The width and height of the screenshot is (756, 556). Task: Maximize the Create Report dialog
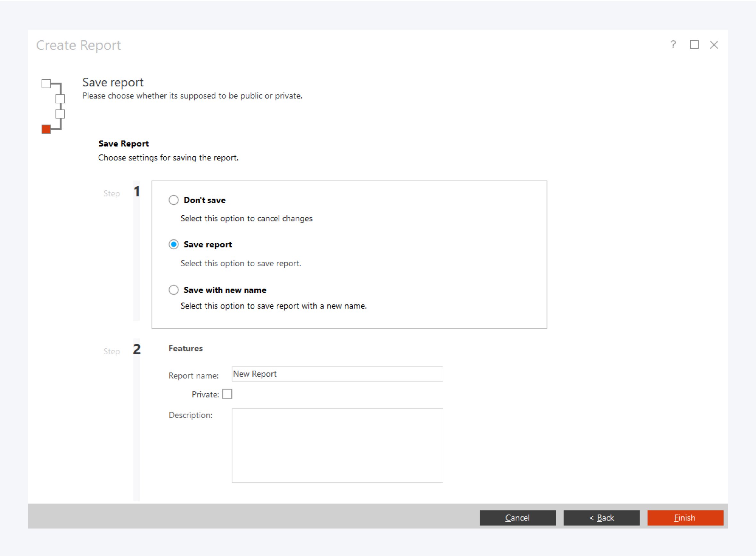click(x=694, y=44)
